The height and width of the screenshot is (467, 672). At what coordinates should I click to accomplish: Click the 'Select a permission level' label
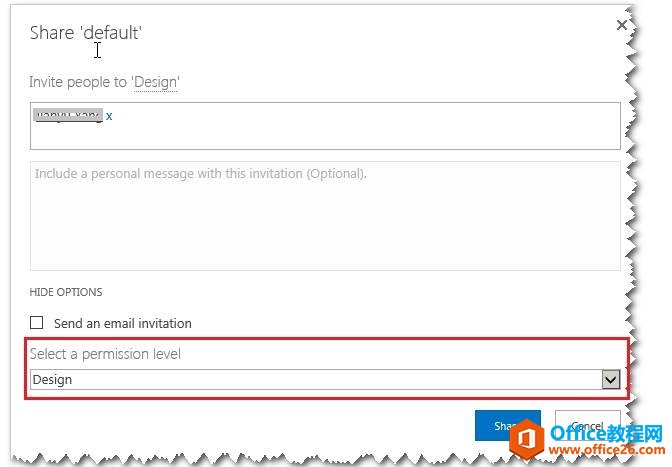[x=105, y=354]
